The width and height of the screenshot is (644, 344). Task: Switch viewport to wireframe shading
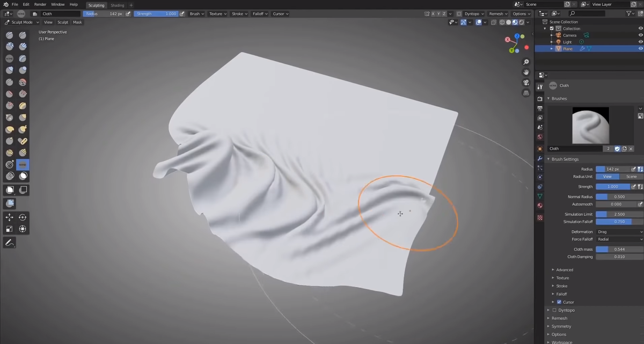pyautogui.click(x=502, y=23)
